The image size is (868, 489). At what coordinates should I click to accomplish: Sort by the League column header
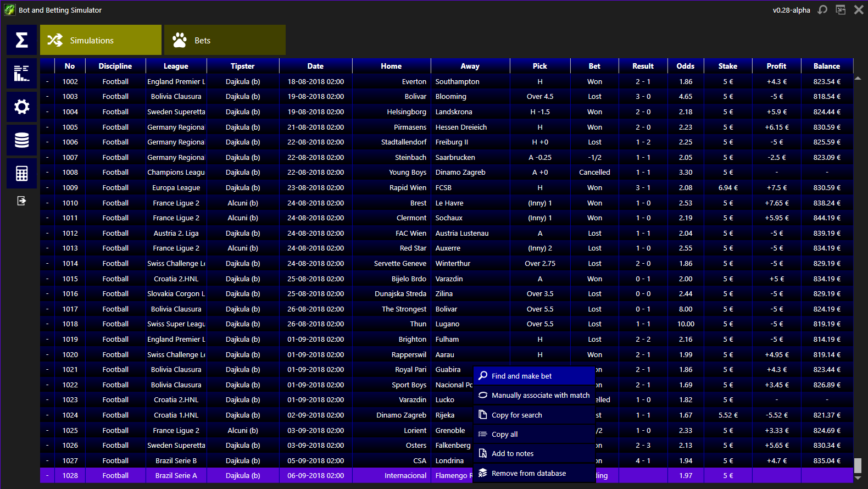pos(176,66)
